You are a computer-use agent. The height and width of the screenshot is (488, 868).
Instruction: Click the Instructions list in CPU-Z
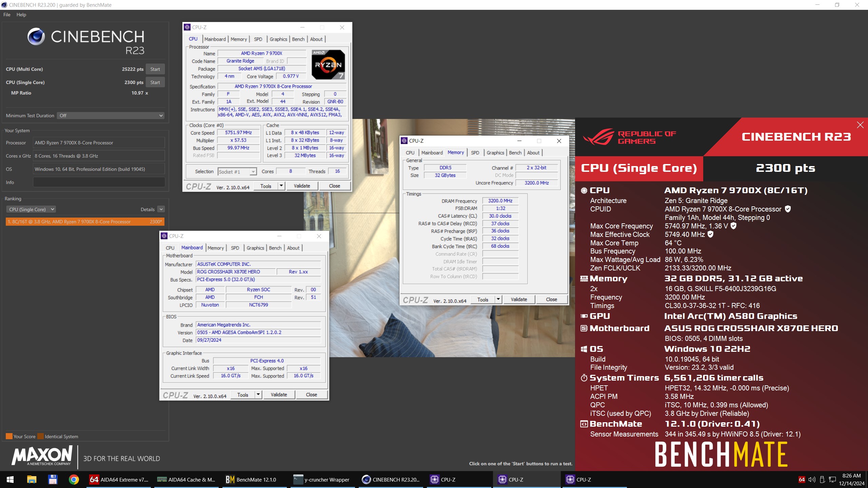282,112
